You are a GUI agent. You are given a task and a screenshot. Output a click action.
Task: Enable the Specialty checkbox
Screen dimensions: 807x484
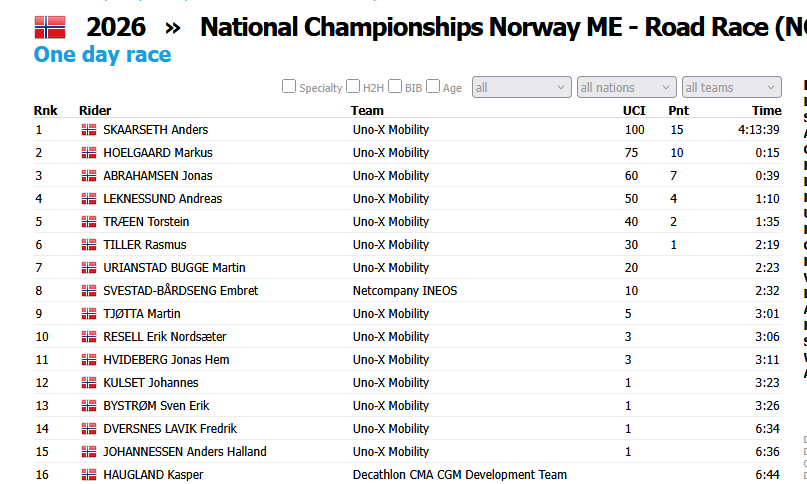coord(289,86)
